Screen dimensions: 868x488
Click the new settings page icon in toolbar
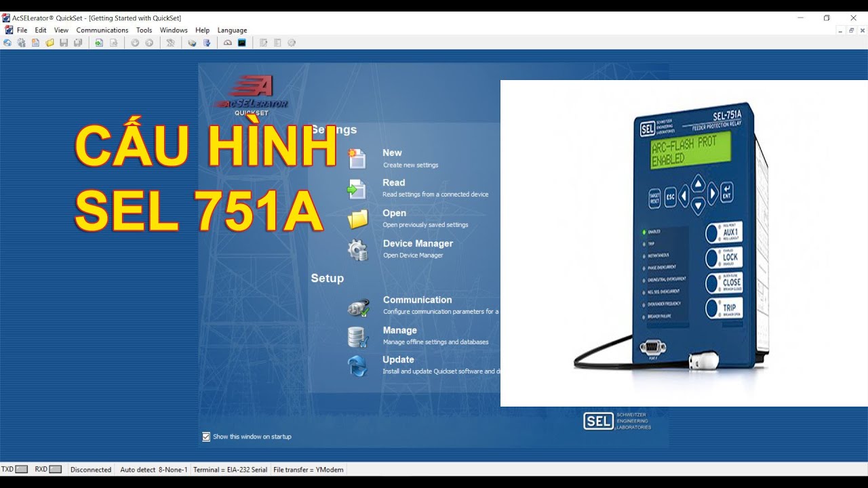click(x=35, y=43)
